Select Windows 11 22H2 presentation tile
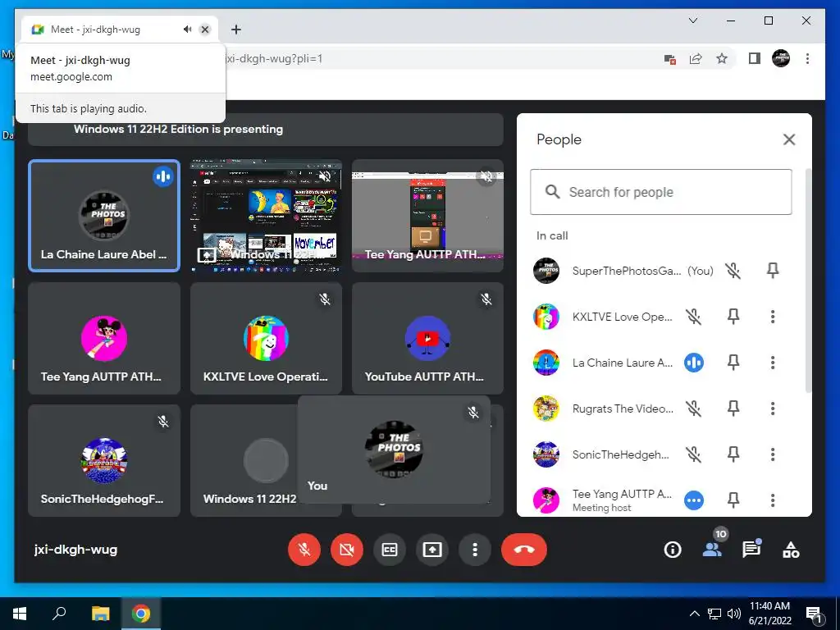840x630 pixels. 267,216
